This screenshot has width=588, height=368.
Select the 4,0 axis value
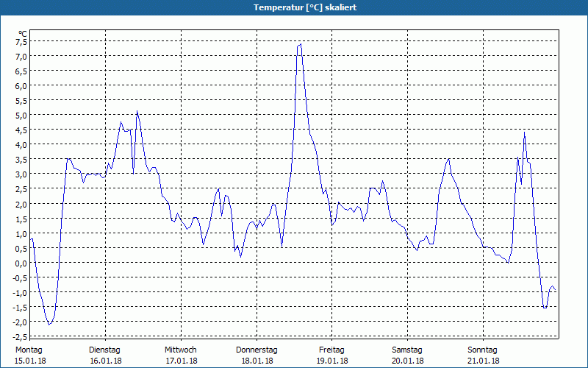(x=21, y=145)
